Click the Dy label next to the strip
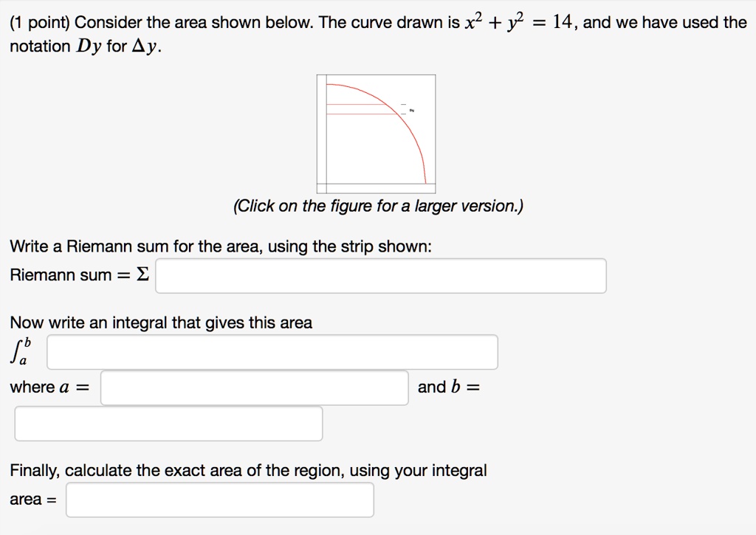 [x=412, y=110]
